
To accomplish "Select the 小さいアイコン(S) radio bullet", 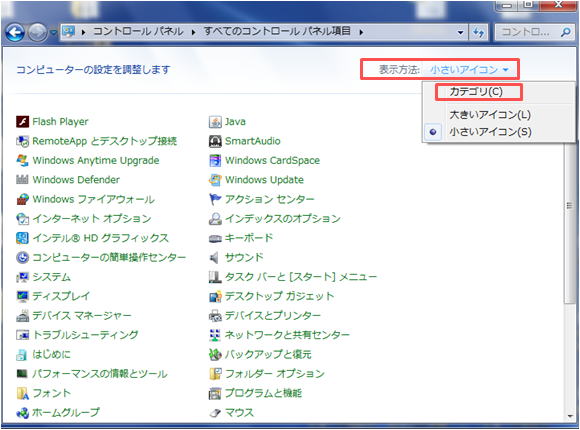I will click(433, 132).
